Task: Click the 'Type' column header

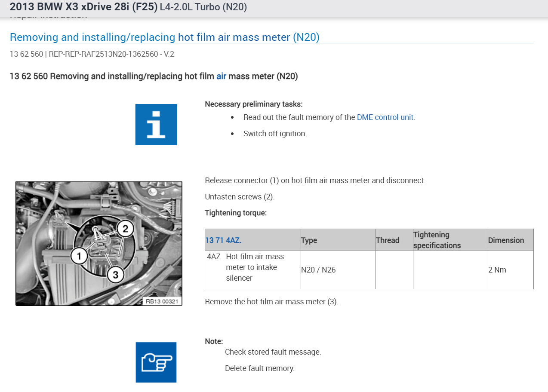Action: pos(338,240)
